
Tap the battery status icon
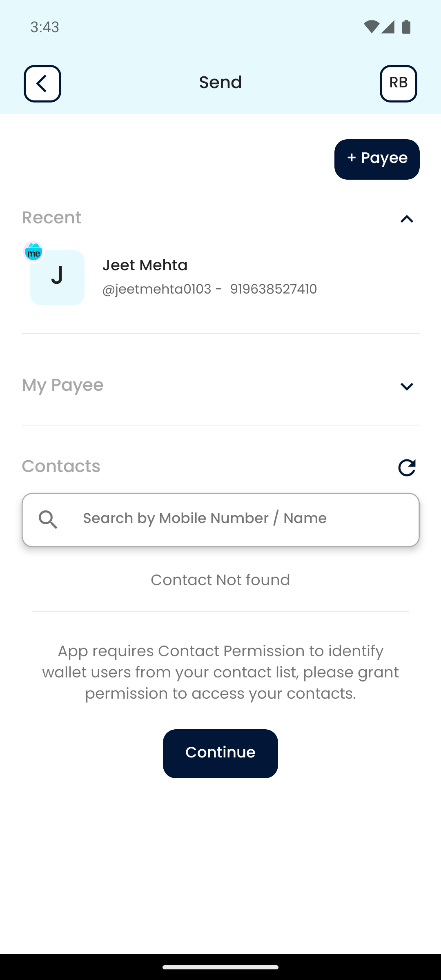406,27
